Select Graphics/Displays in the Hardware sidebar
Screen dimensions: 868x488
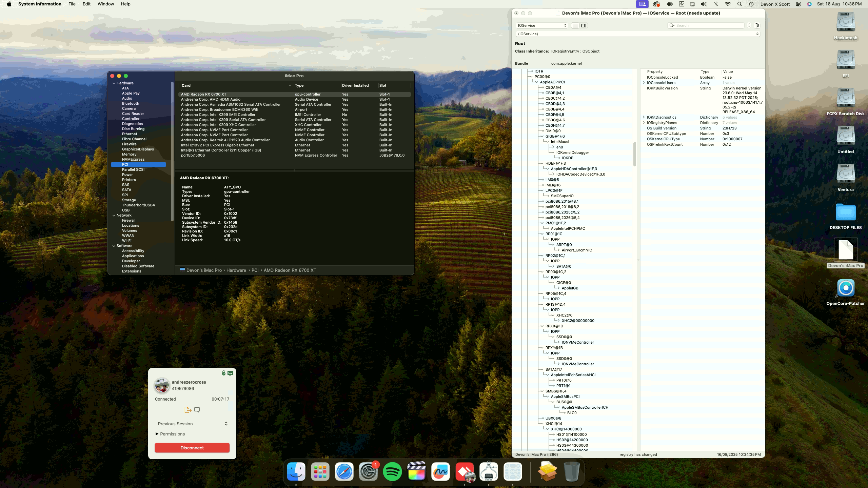point(138,149)
